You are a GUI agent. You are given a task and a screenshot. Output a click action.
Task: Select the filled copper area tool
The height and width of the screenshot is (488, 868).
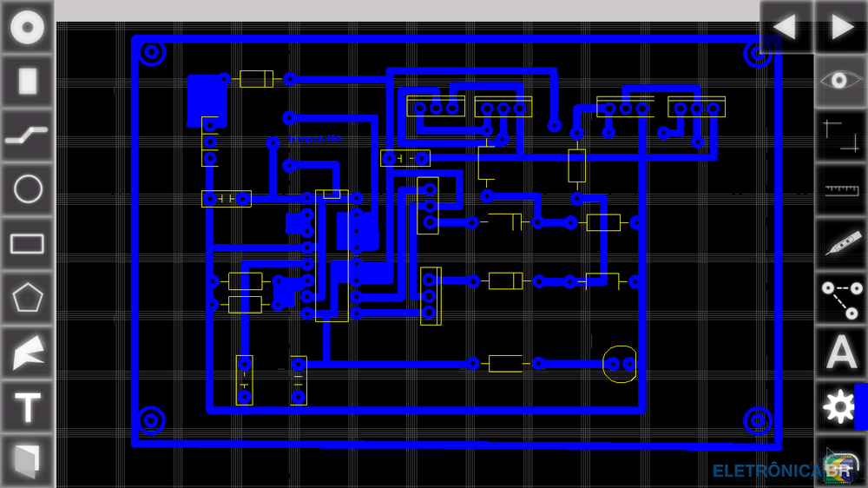(27, 353)
